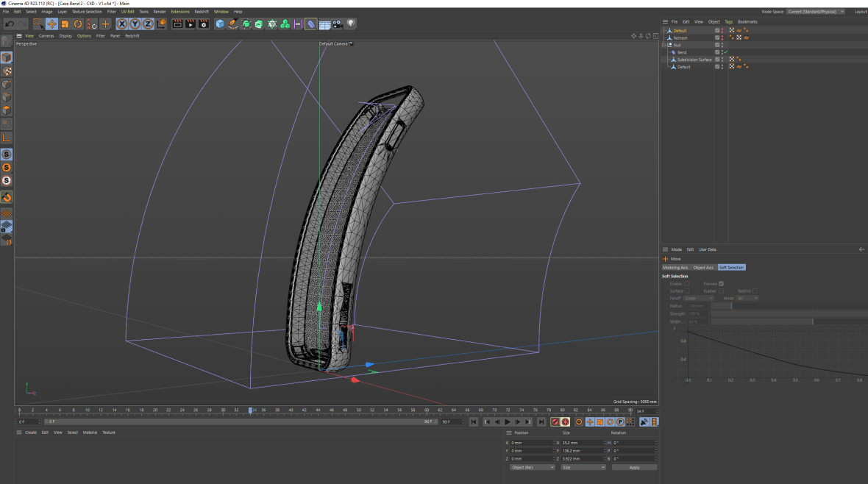Screen dimensions: 868x484
Task: Select the Rotate tool in top toolbar
Action: point(78,24)
